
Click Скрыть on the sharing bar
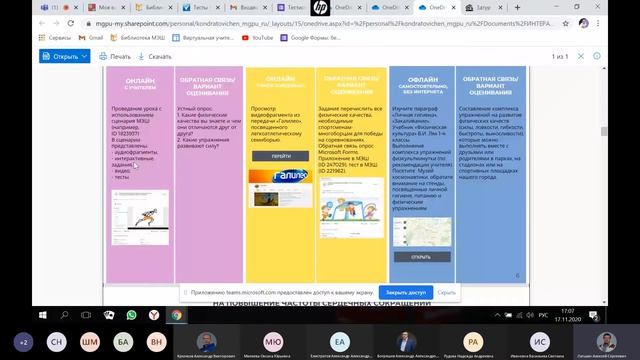446,292
